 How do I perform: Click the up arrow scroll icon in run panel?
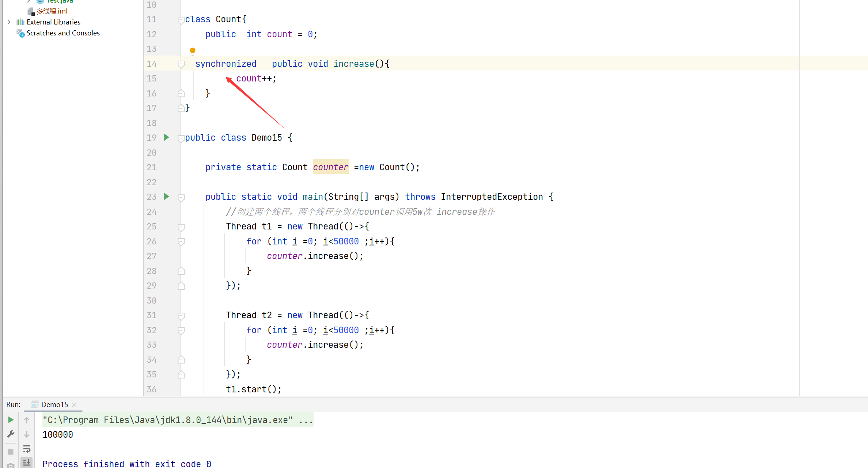point(27,420)
